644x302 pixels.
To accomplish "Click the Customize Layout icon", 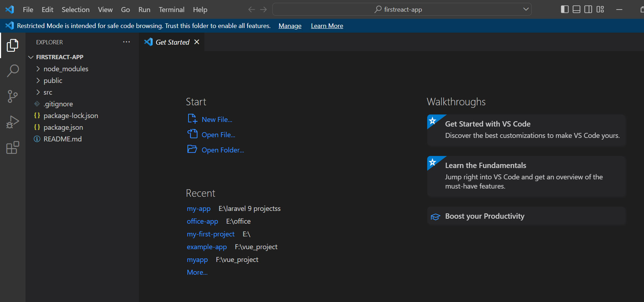I will [x=600, y=10].
